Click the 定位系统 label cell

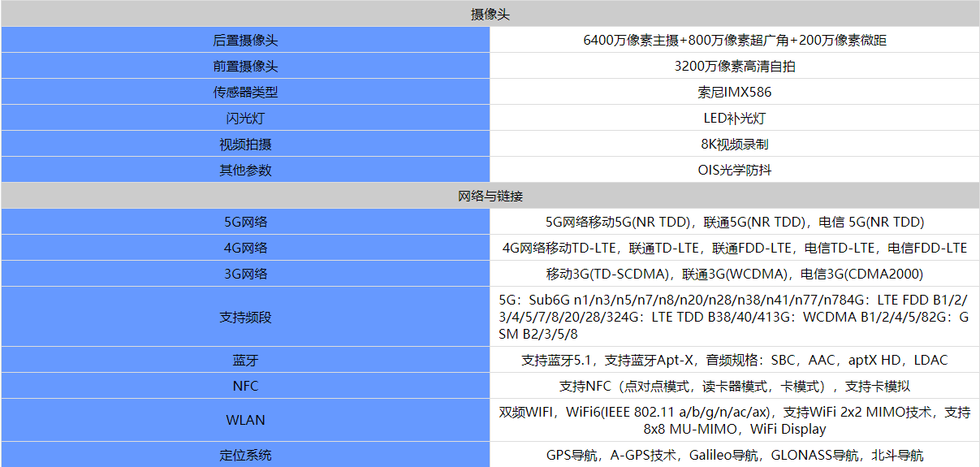[x=245, y=455]
